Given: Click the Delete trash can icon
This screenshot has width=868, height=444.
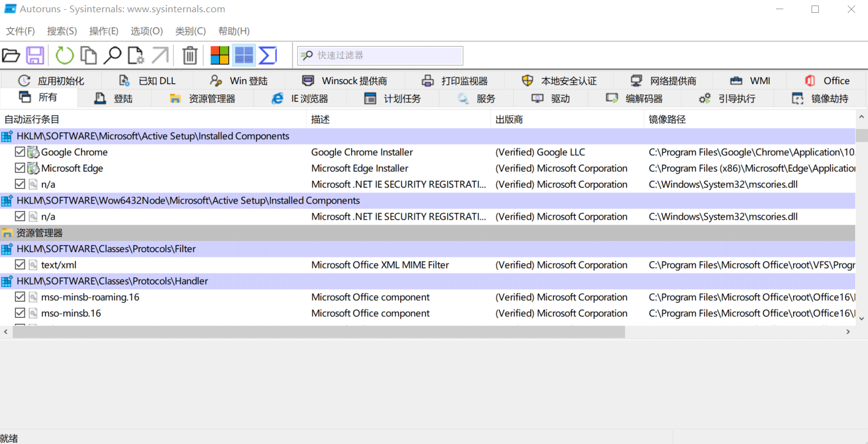Looking at the screenshot, I should coord(190,56).
